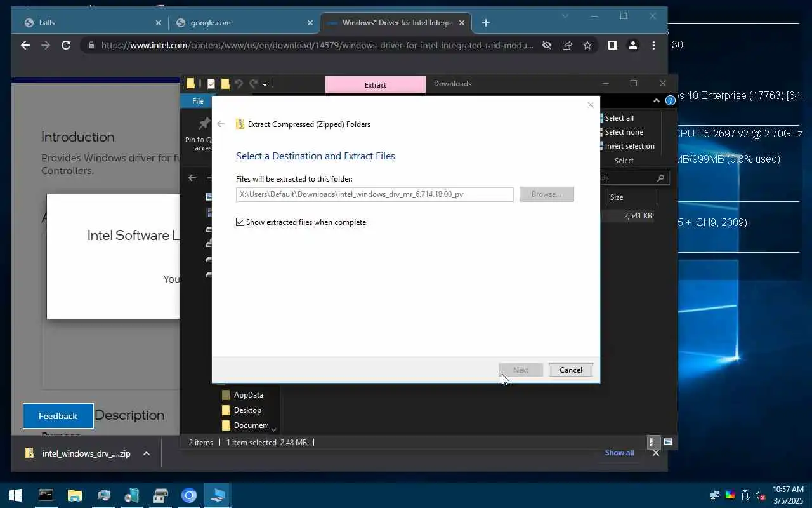Click the back arrow in extract wizard
The image size is (812, 508).
point(221,124)
